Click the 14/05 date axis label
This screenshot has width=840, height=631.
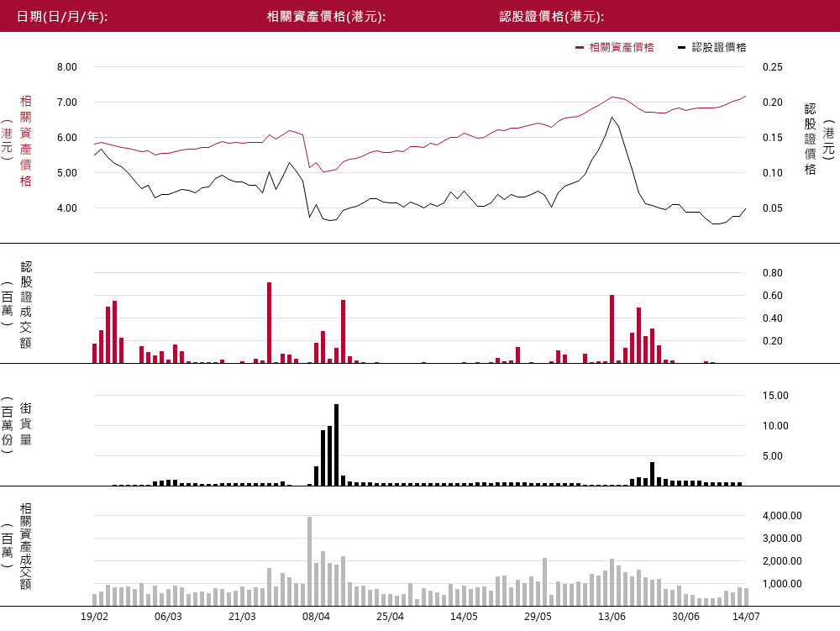coord(464,617)
